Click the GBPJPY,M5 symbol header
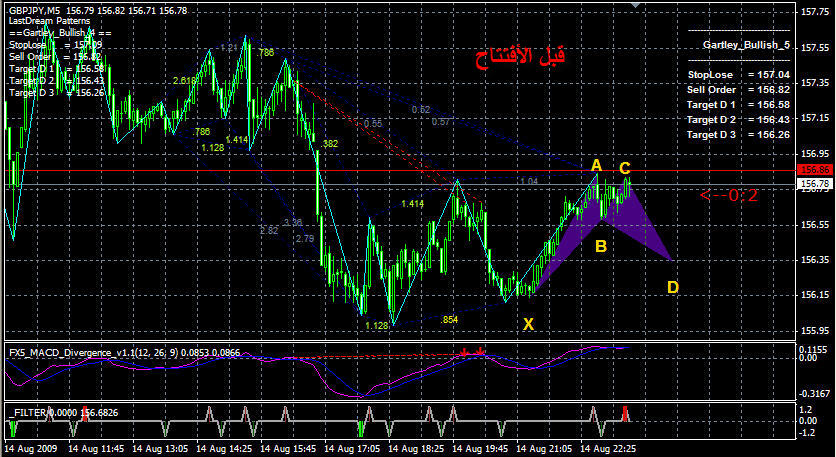The height and width of the screenshot is (457, 836). click(34, 10)
